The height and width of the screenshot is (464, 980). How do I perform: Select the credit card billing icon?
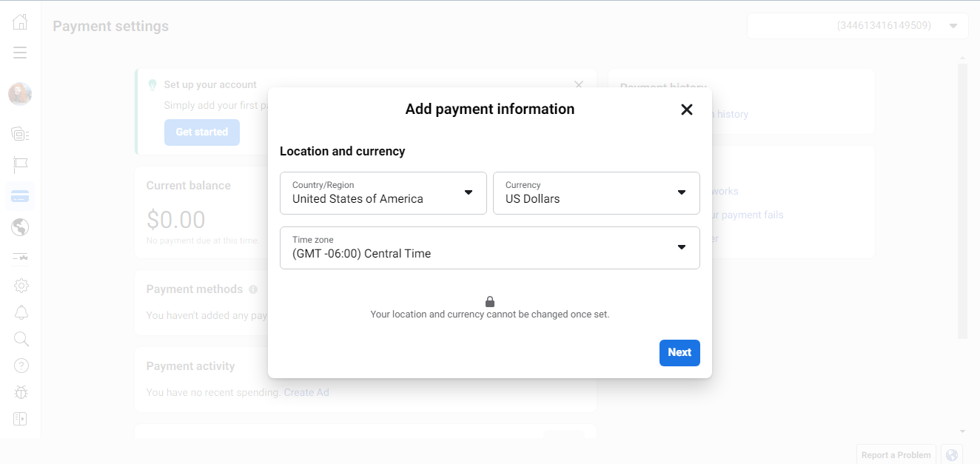[20, 197]
